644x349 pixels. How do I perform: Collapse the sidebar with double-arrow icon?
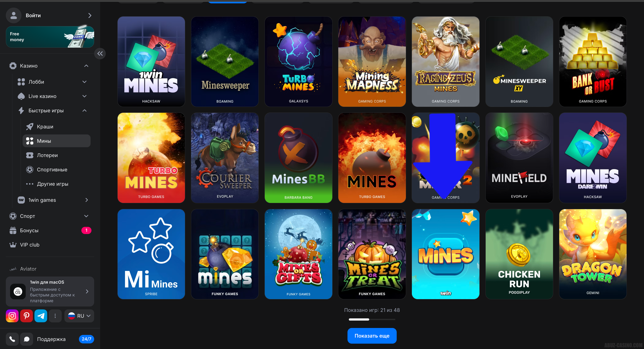[100, 53]
